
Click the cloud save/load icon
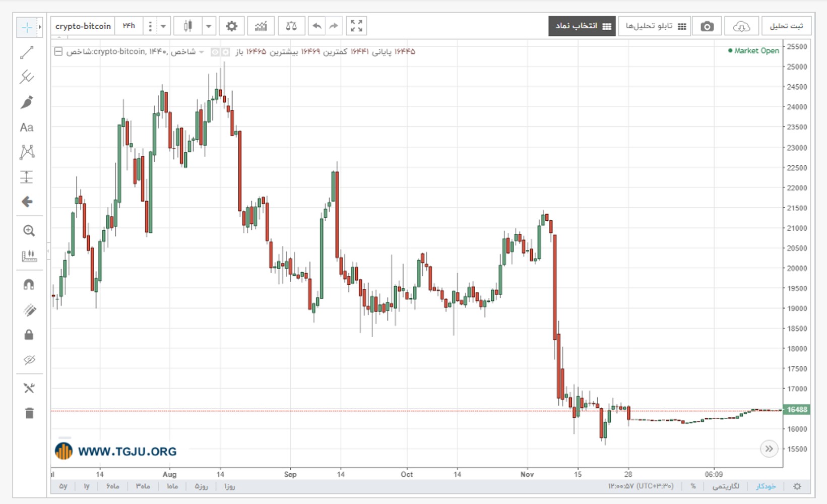click(741, 26)
